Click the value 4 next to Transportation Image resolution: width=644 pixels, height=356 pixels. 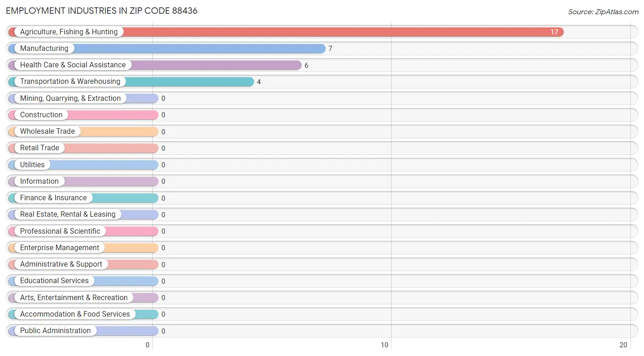259,82
